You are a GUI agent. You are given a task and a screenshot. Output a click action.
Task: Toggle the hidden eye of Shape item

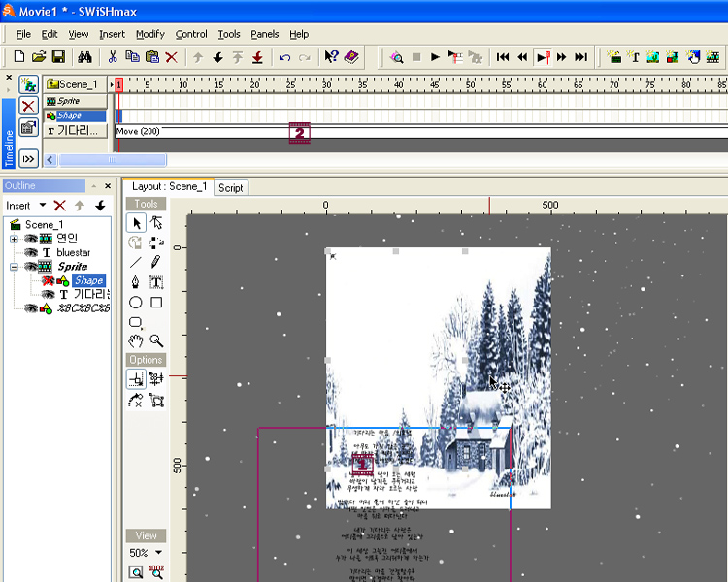pyautogui.click(x=48, y=280)
